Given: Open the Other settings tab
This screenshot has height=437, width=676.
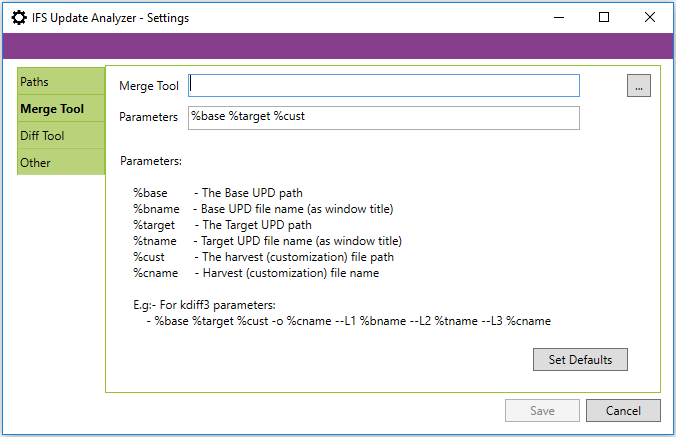Looking at the screenshot, I should click(x=61, y=162).
